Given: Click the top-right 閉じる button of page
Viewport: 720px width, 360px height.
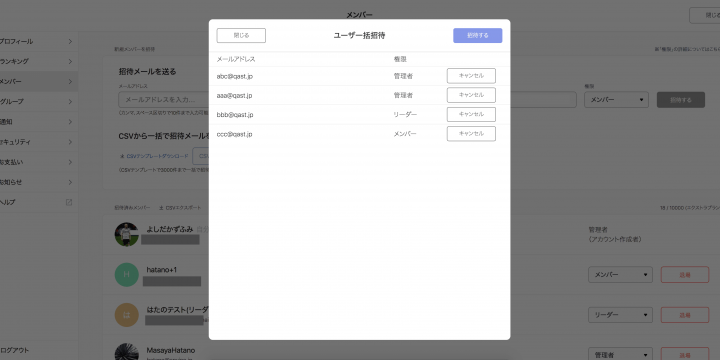Looking at the screenshot, I should tap(704, 15).
